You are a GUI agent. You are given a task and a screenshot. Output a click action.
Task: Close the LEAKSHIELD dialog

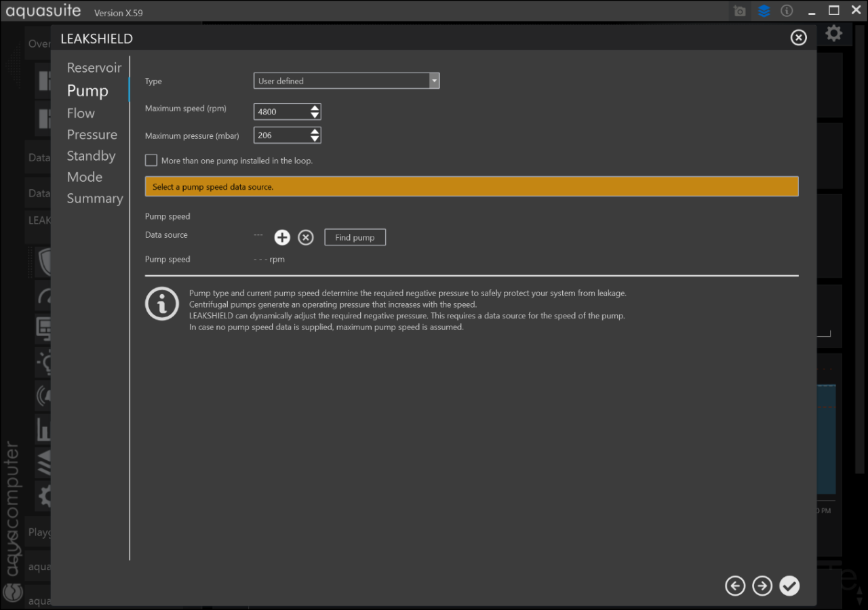[x=799, y=38]
